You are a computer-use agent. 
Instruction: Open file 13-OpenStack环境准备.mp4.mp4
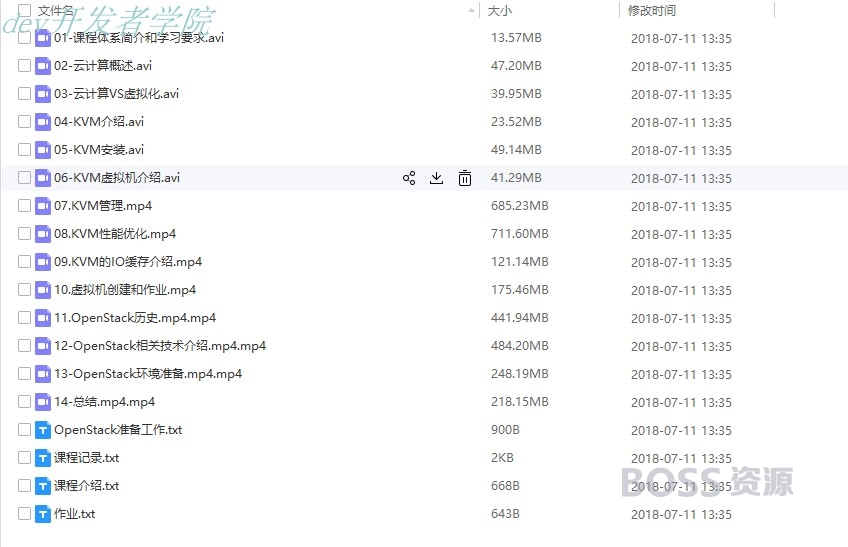(148, 374)
